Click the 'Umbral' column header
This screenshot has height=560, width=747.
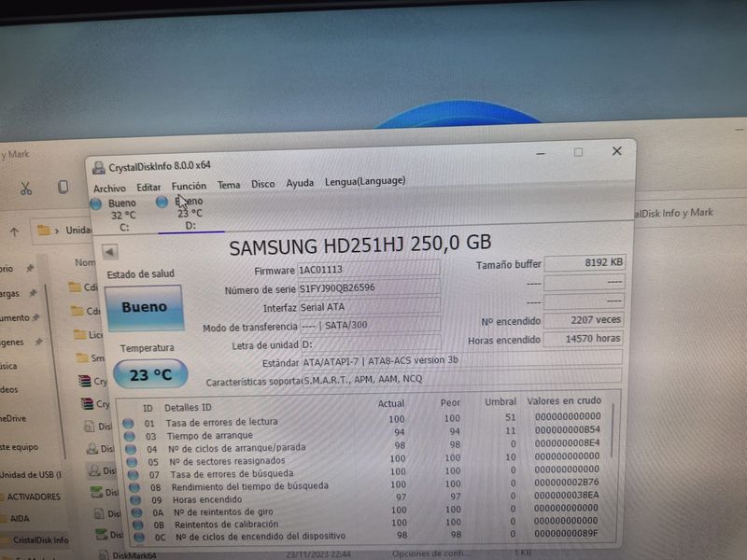pos(500,402)
